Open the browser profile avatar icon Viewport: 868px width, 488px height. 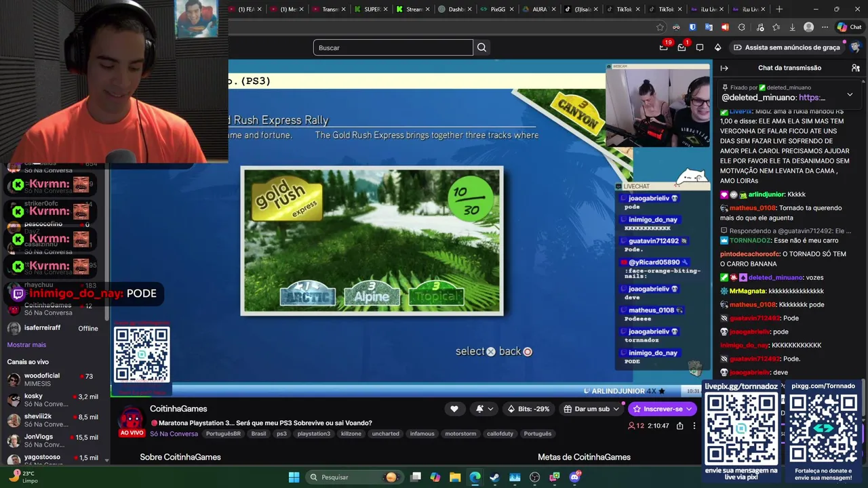808,27
